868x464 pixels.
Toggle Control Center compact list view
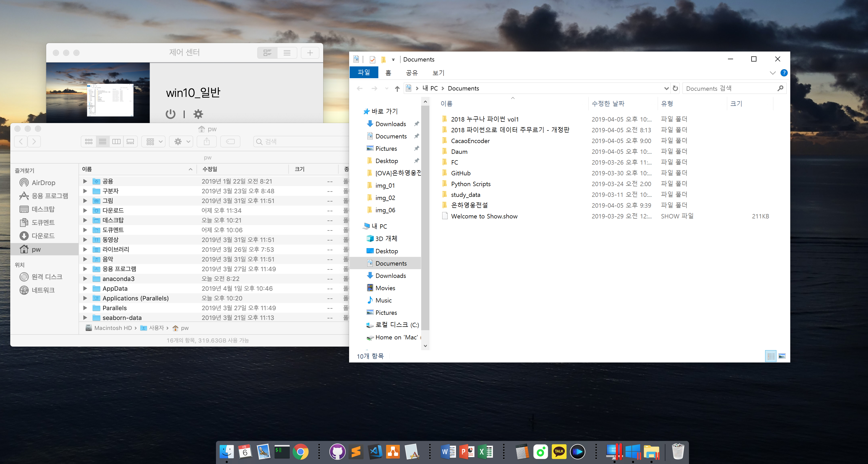(287, 53)
